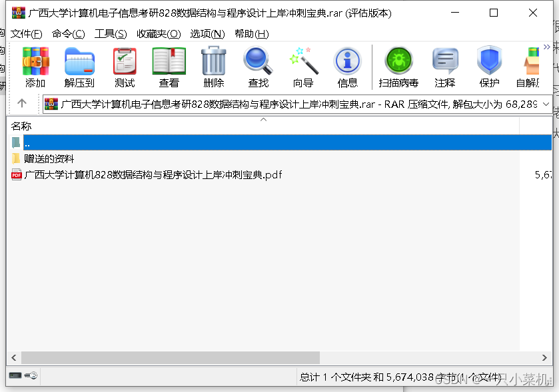
Task: Open the 查看 (View) book icon
Action: click(169, 67)
